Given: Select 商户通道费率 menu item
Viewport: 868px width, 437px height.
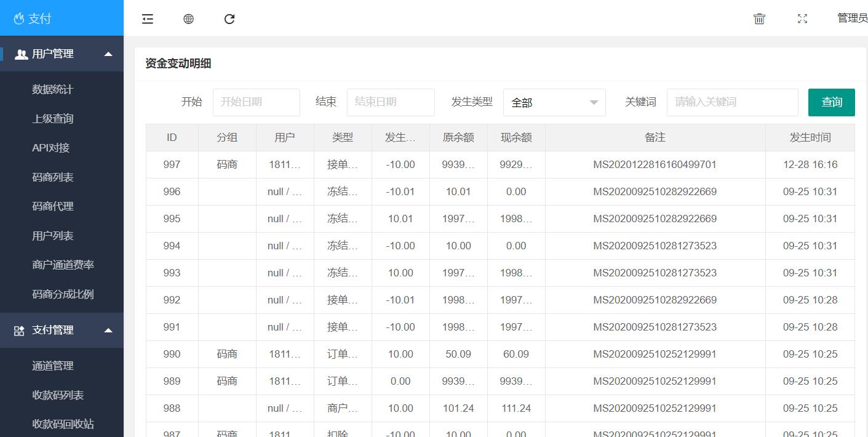Looking at the screenshot, I should (x=63, y=265).
